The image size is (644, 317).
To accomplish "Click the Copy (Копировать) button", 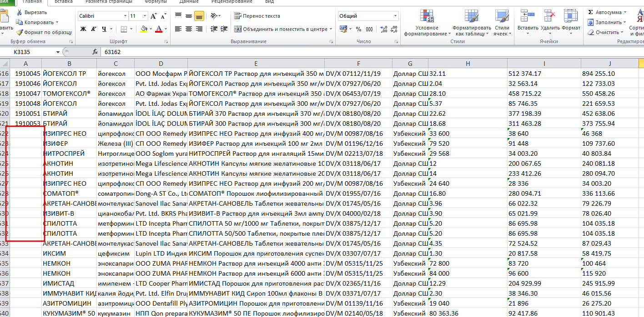I will click(35, 22).
